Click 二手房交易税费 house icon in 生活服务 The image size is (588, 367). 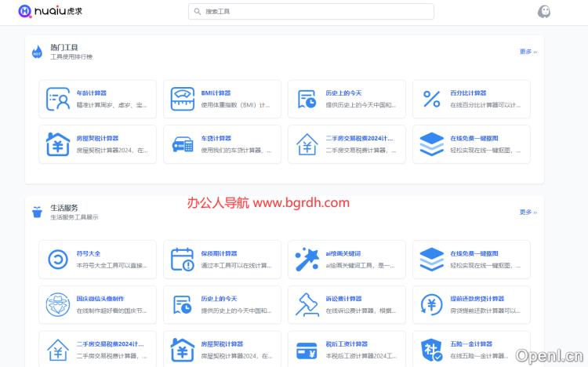[x=58, y=350]
